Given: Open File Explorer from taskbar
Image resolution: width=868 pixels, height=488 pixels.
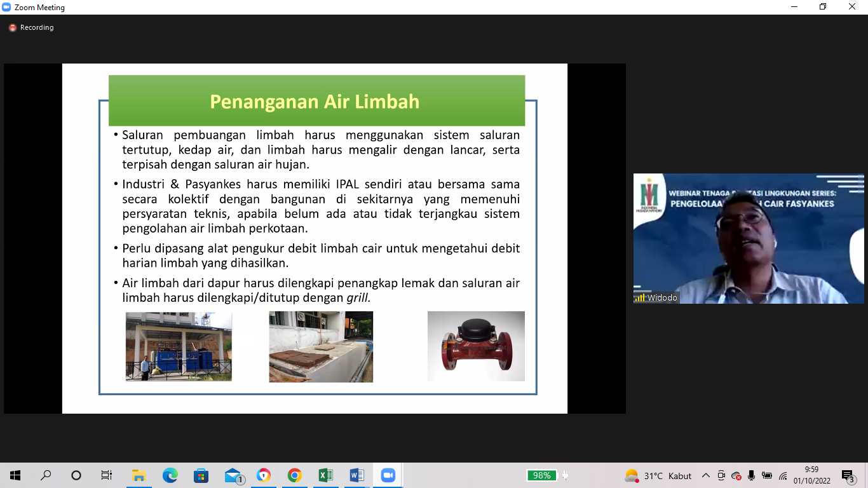Looking at the screenshot, I should (x=139, y=475).
